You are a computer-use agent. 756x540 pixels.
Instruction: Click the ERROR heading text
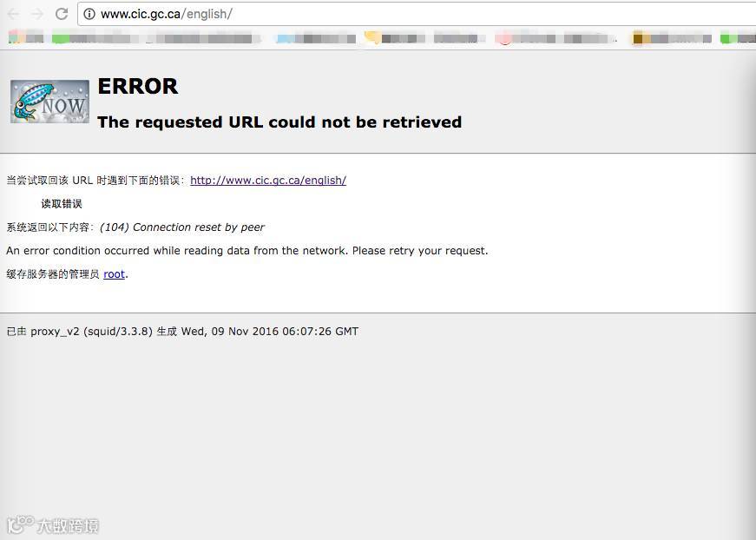coord(138,87)
